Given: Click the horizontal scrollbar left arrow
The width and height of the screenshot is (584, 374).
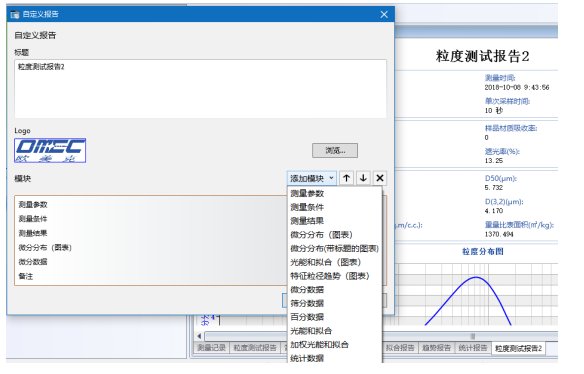Looking at the screenshot, I should pyautogui.click(x=200, y=336).
